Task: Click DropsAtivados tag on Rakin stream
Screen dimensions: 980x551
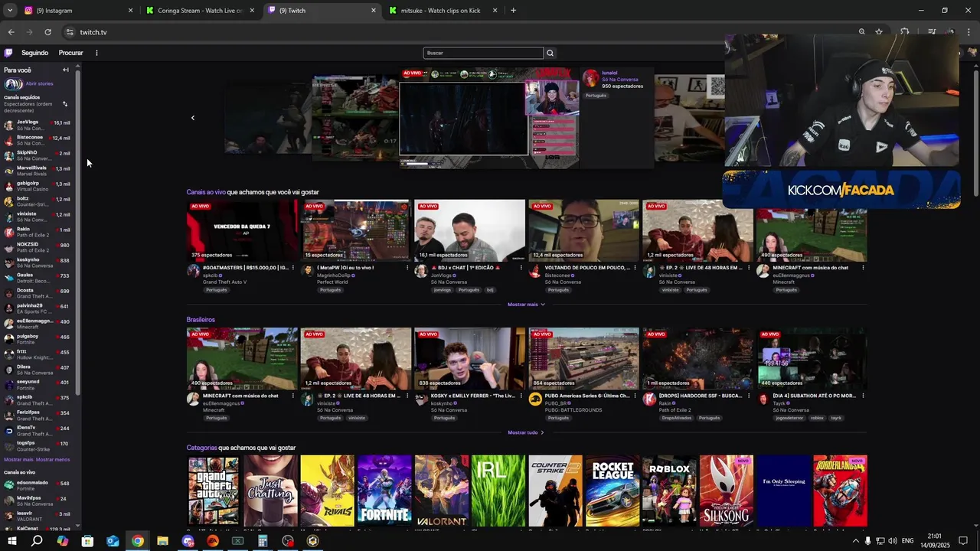Action: pyautogui.click(x=677, y=418)
